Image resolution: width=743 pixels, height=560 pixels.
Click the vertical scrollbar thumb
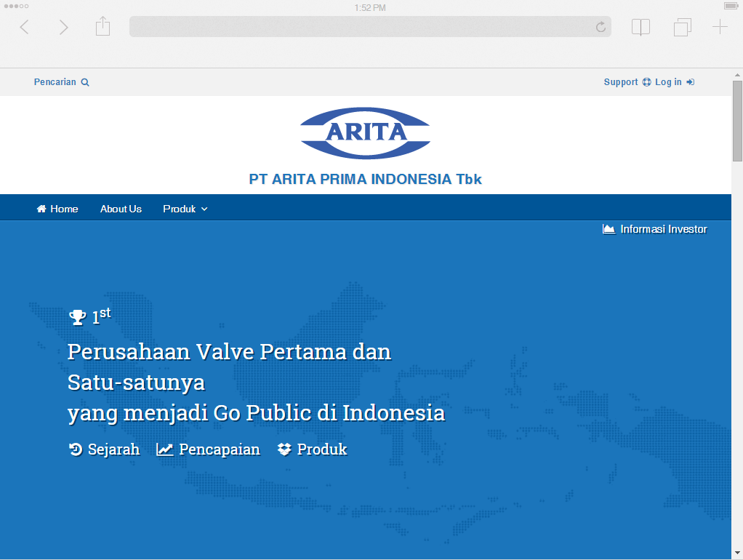pyautogui.click(x=737, y=121)
